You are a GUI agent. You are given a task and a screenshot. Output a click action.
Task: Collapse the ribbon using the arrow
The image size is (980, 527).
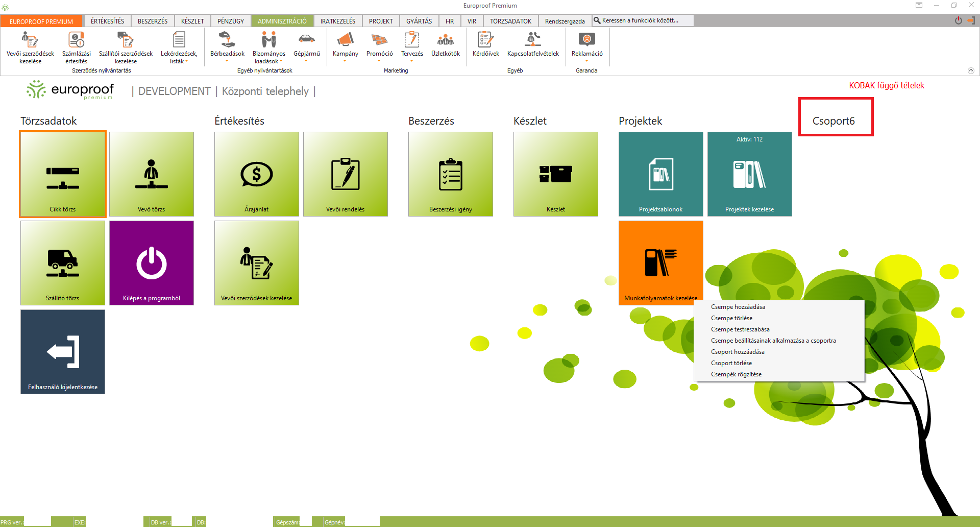click(971, 71)
